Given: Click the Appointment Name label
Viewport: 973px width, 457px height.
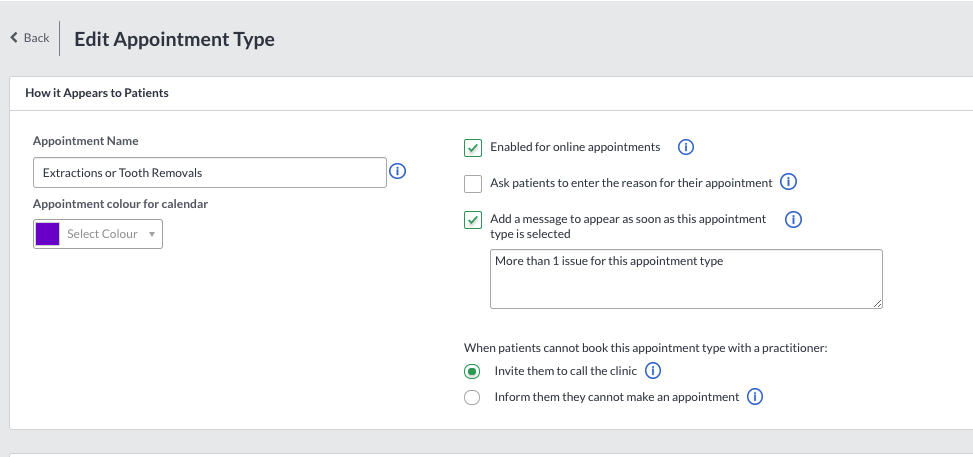Looking at the screenshot, I should pos(86,141).
